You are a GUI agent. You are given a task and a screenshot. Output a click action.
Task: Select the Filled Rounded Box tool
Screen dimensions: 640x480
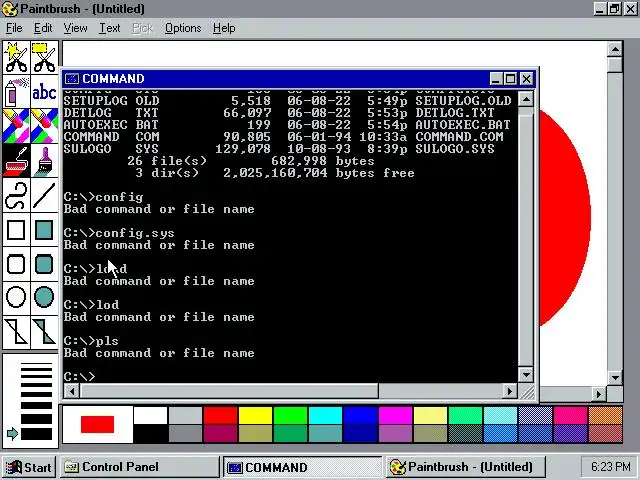(x=44, y=264)
